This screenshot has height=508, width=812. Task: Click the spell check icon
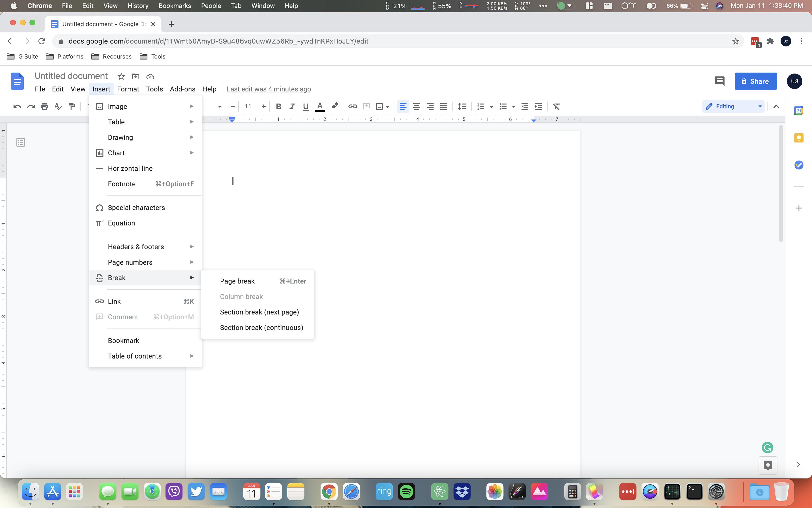point(58,106)
